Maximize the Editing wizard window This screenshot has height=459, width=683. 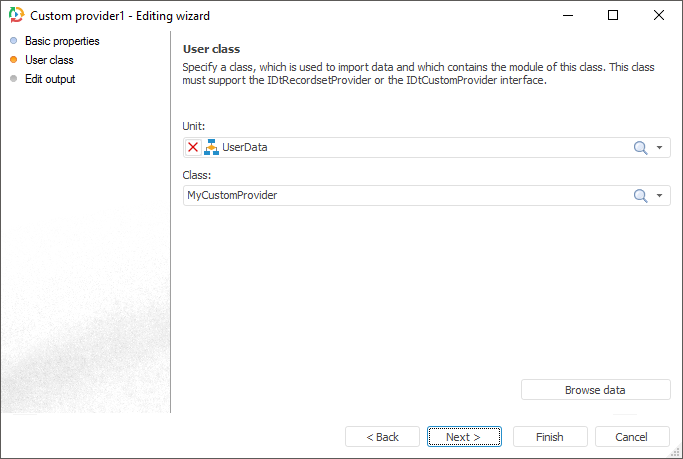click(x=613, y=16)
